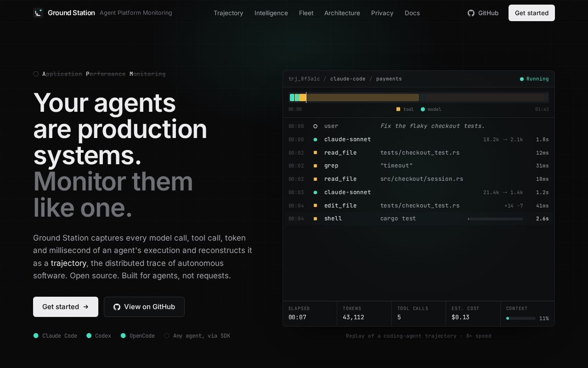Click the Context usage bar
The image size is (588, 368).
pyautogui.click(x=521, y=318)
